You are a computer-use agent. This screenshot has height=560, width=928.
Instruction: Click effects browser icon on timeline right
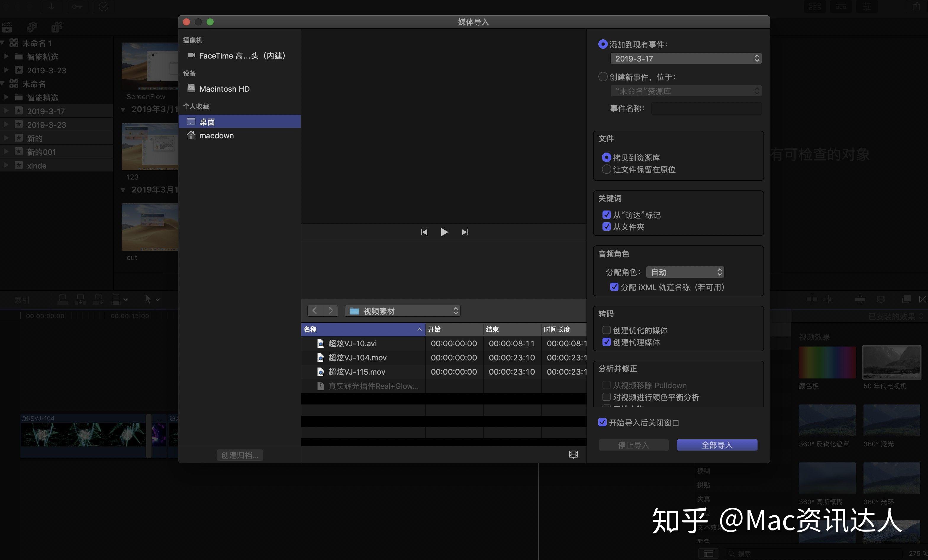[x=906, y=300]
